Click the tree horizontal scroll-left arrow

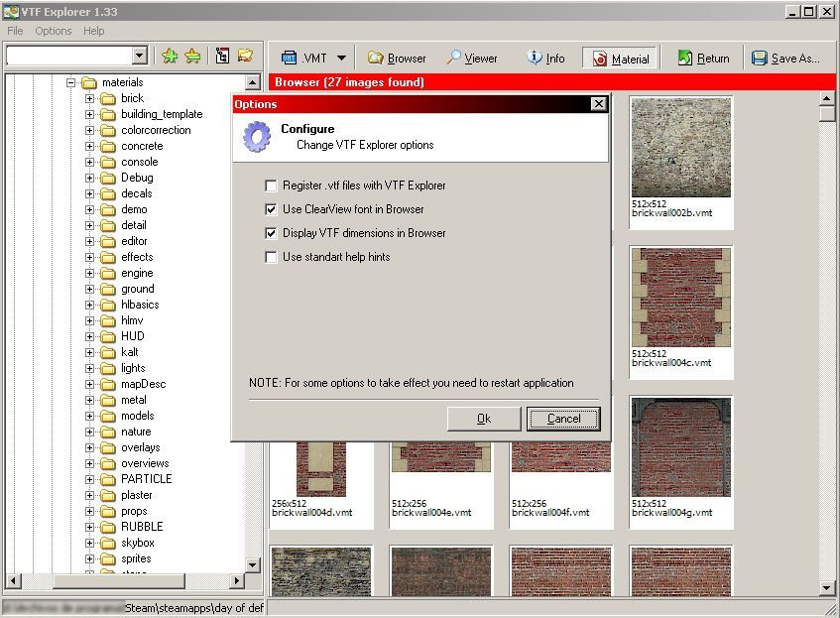(14, 580)
